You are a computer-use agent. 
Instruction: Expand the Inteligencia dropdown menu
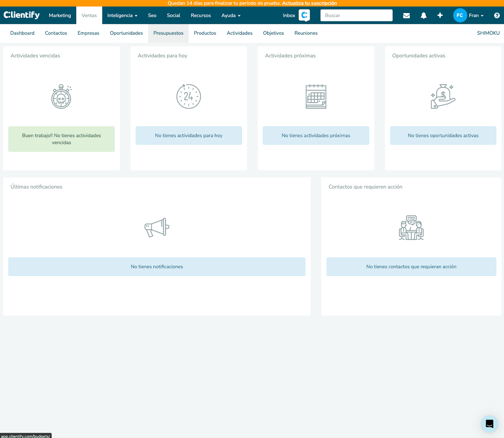tap(122, 15)
